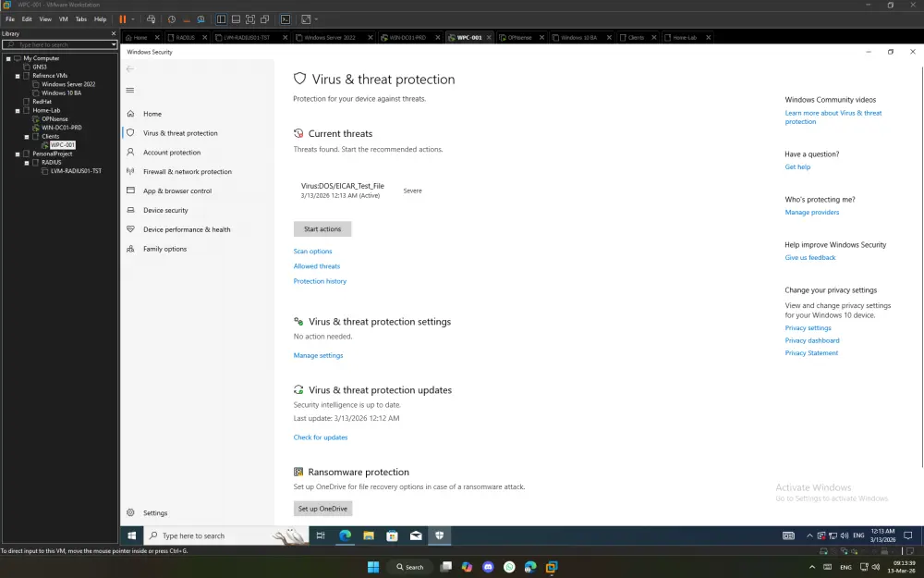Toggle the thumbnail bar view icon
Screen dimensions: 924x578
(x=236, y=18)
